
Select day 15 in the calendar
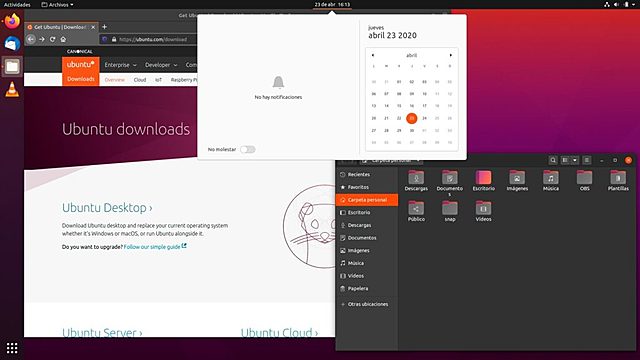[x=399, y=106]
